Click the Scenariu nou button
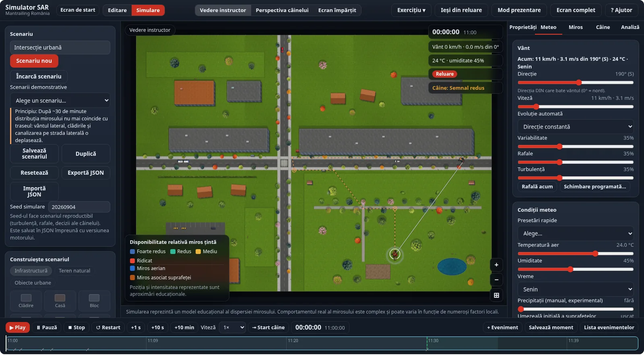 click(x=34, y=61)
